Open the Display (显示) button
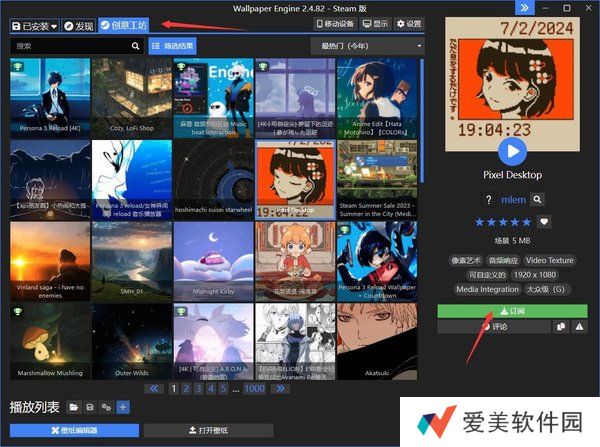 tap(375, 24)
